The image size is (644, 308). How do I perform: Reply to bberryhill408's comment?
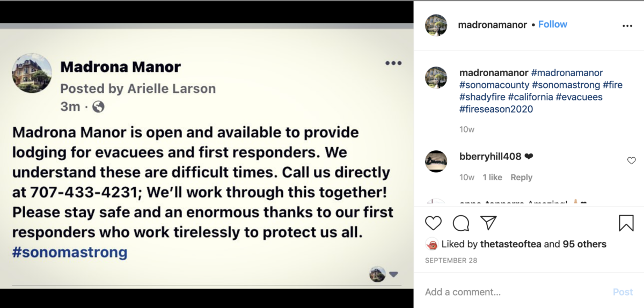click(521, 178)
